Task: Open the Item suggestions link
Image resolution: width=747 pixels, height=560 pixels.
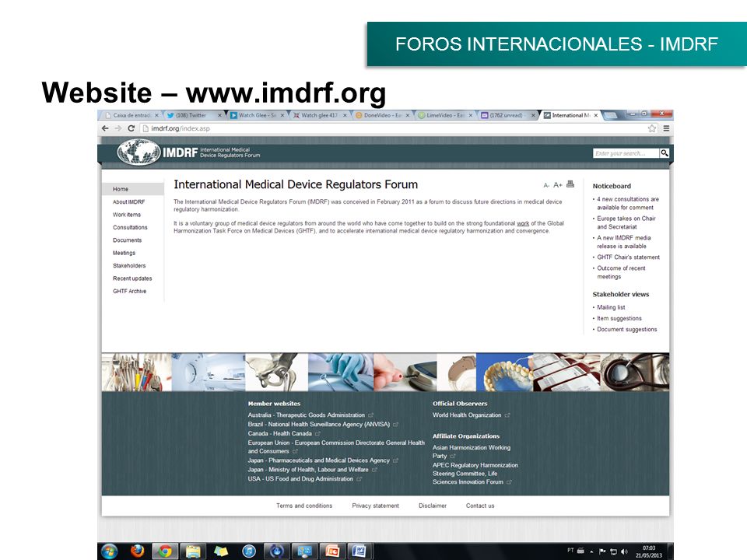Action: click(x=619, y=319)
